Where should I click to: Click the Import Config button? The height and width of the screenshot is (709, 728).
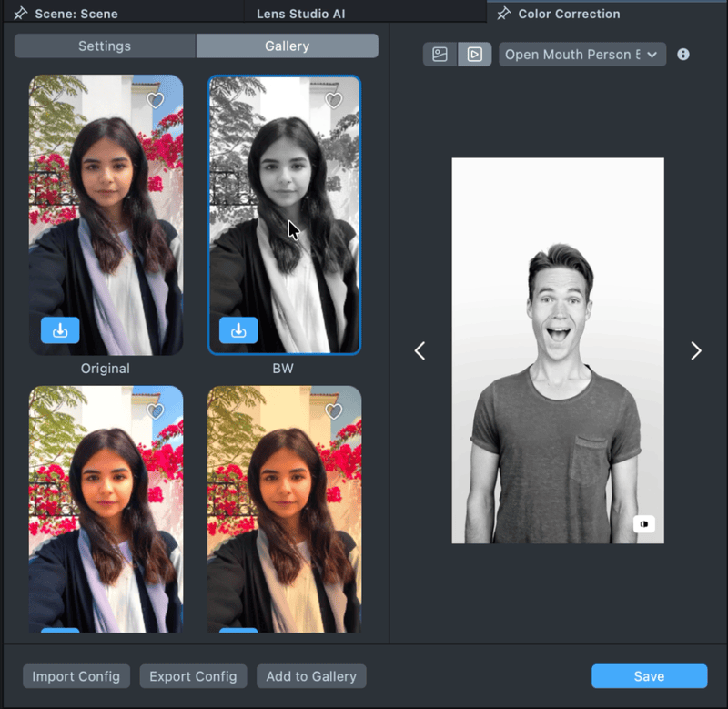pyautogui.click(x=76, y=676)
